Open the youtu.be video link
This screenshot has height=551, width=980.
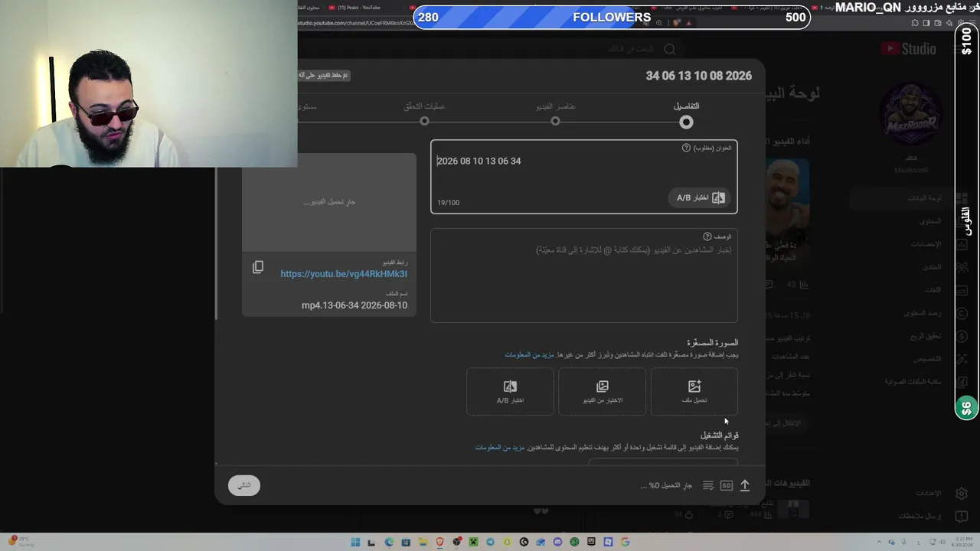344,274
